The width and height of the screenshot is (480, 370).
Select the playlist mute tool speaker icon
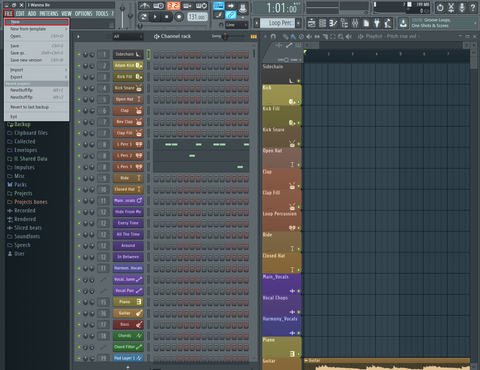tap(309, 36)
